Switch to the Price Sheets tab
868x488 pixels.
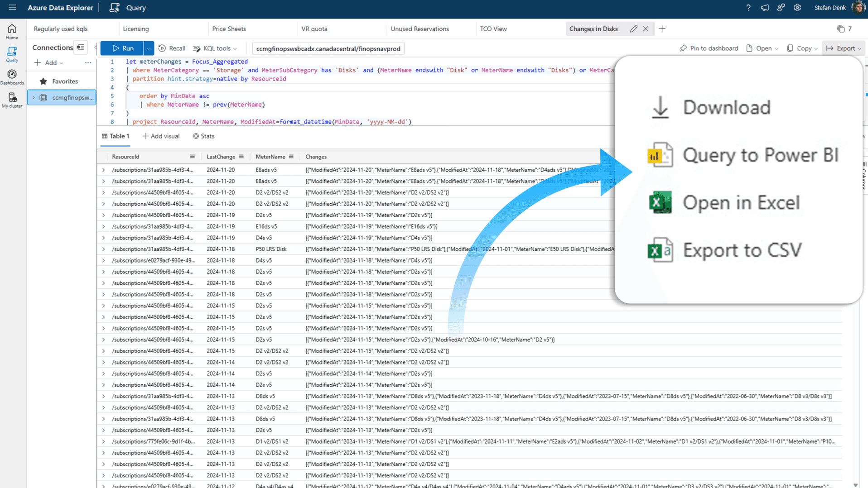pos(229,29)
